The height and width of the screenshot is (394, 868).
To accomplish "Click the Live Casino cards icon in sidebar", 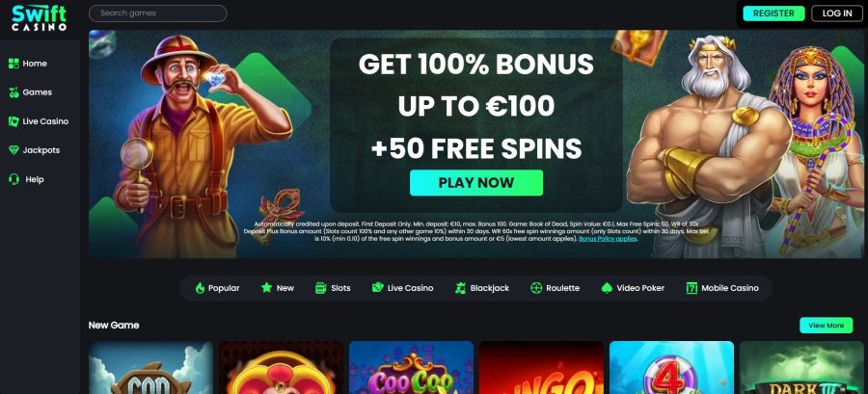I will (14, 121).
